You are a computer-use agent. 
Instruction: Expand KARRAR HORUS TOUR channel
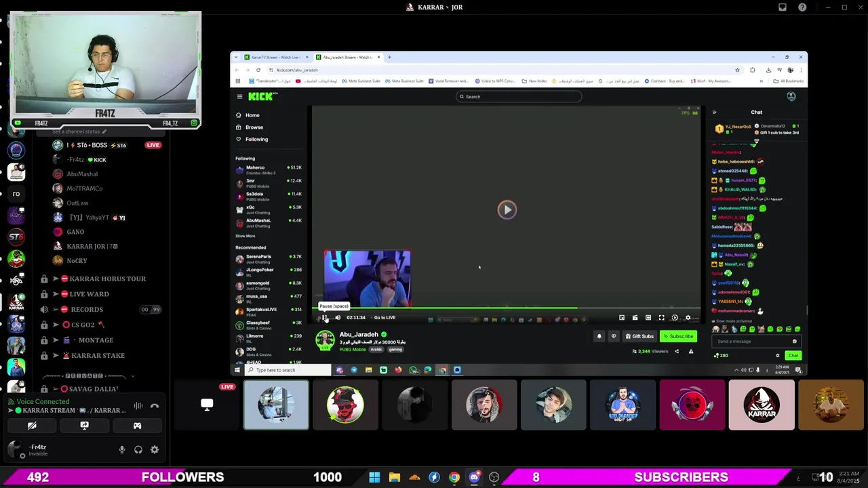pos(100,279)
